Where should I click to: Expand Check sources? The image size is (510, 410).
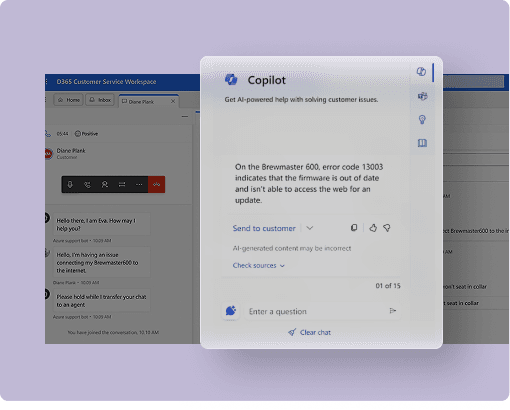pos(258,265)
